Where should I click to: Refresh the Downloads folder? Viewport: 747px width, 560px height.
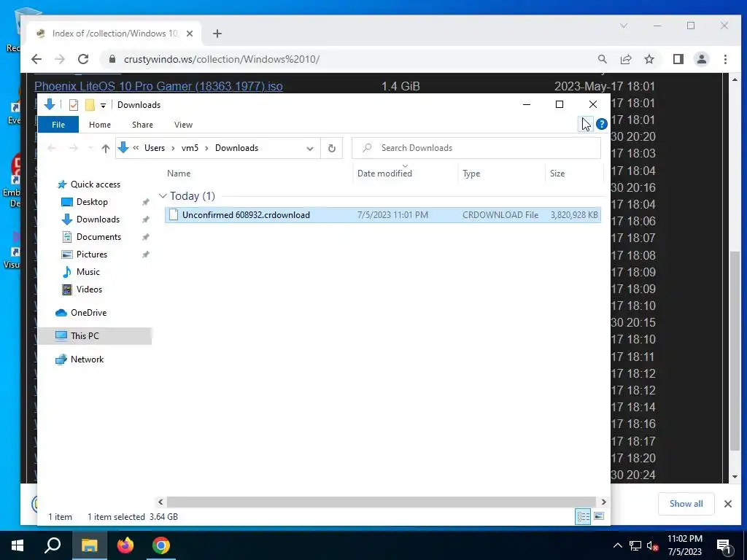click(332, 148)
